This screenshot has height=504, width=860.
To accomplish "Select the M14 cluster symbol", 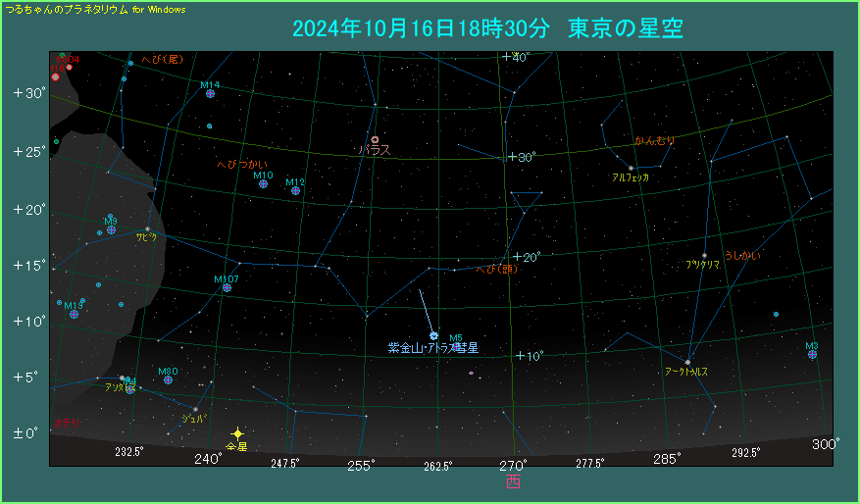I will [209, 95].
